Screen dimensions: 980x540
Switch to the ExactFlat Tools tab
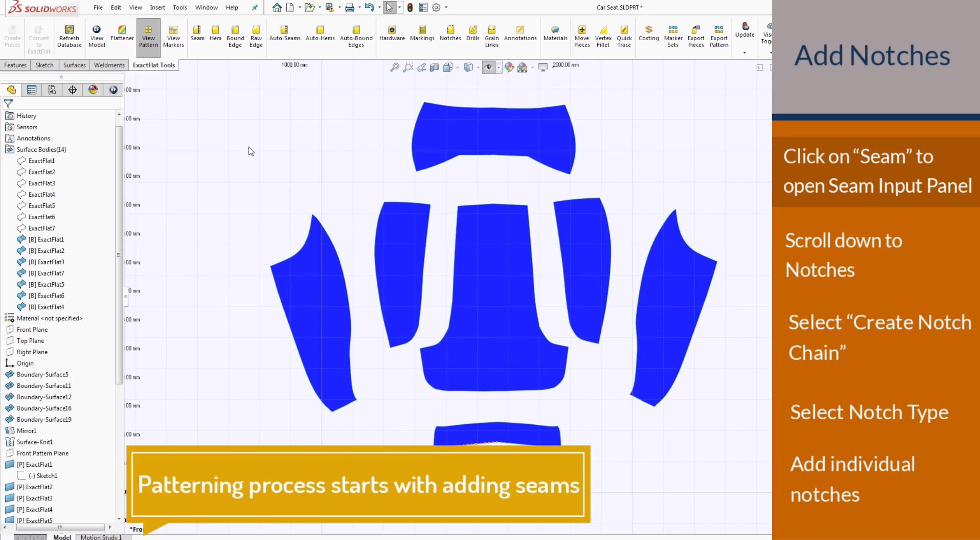153,65
